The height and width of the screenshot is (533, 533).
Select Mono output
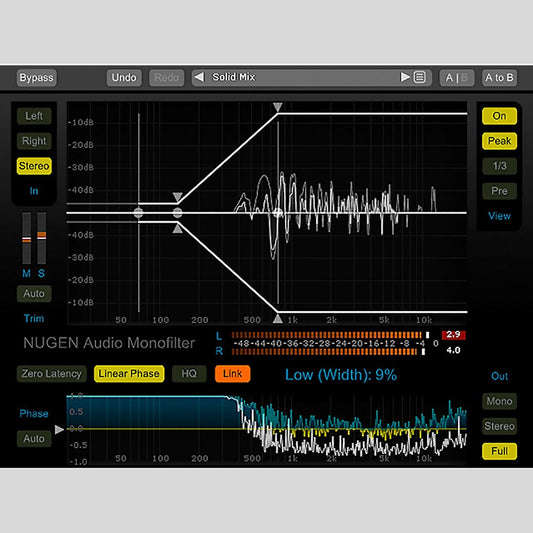[499, 401]
